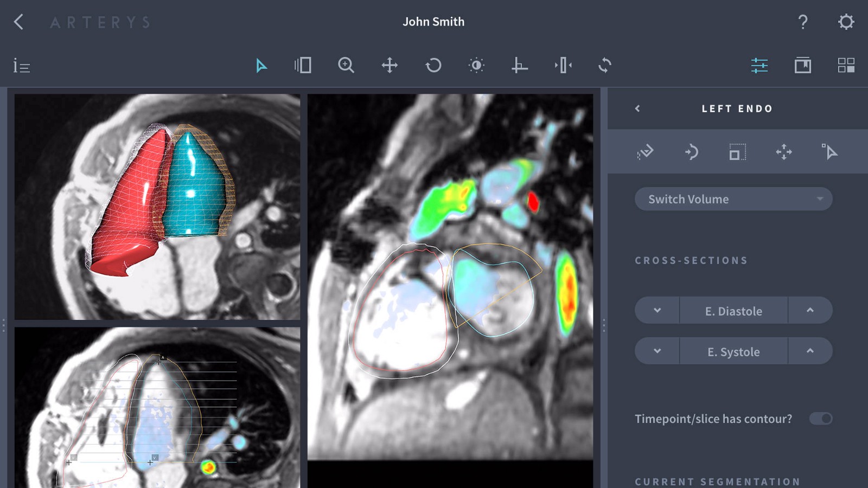
Task: Choose the measurement caliper tool
Action: click(x=519, y=66)
